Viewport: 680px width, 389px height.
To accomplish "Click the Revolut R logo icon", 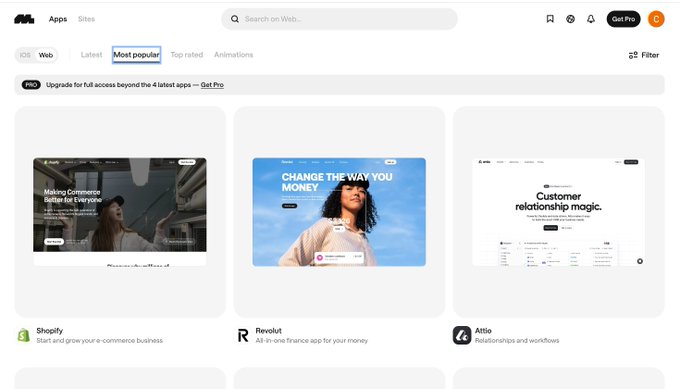I will point(243,335).
